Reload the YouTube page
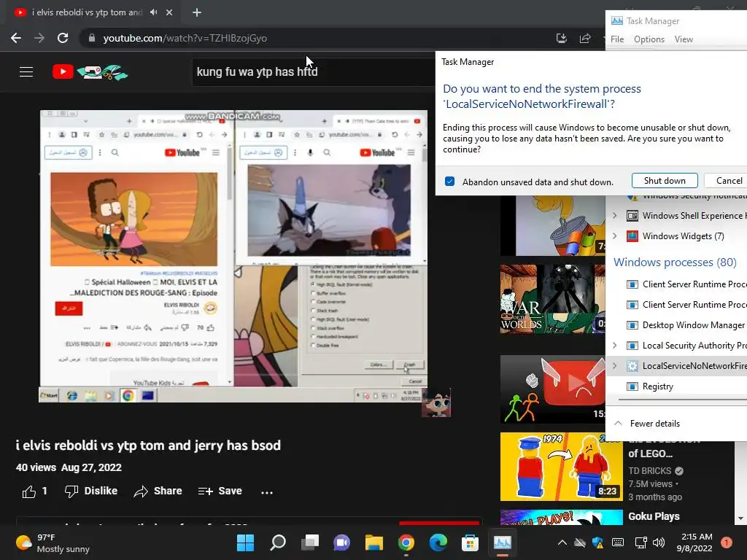747x560 pixels. 63,38
